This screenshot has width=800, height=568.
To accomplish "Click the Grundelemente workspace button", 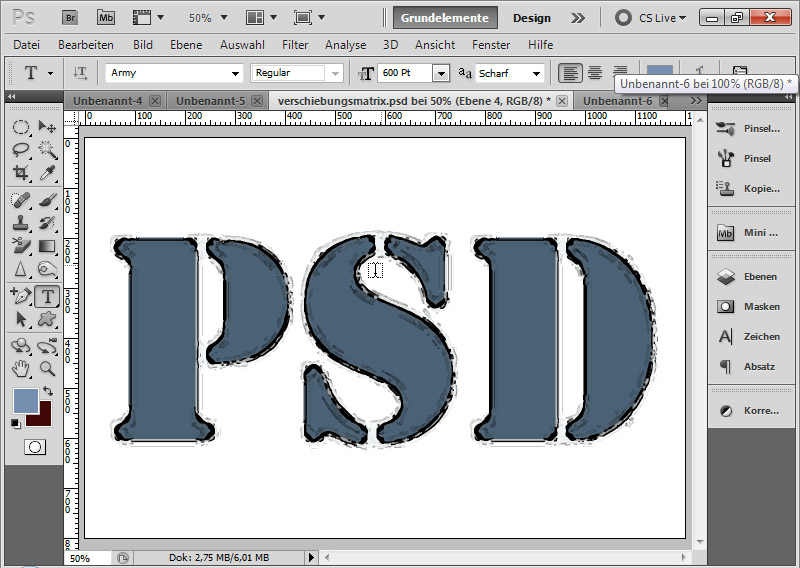I will 444,18.
